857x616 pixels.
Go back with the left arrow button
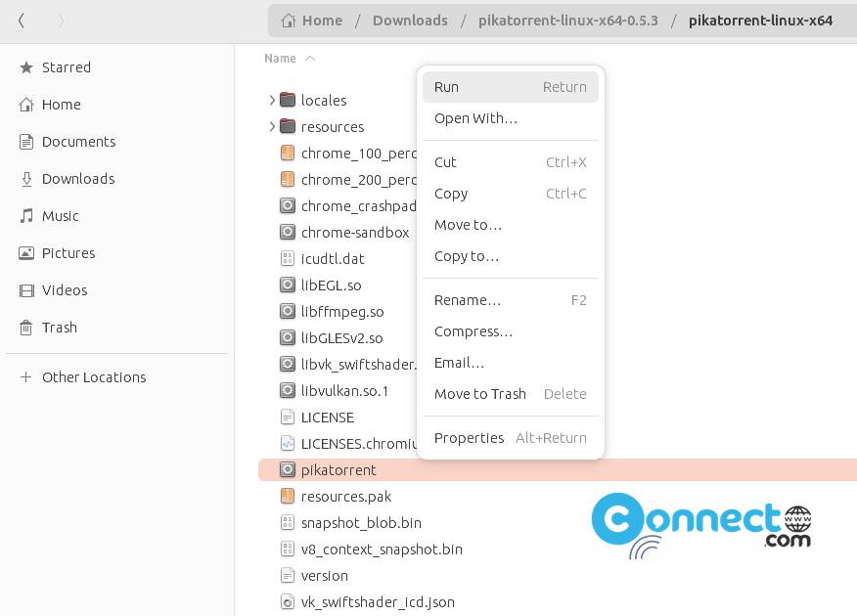point(22,21)
